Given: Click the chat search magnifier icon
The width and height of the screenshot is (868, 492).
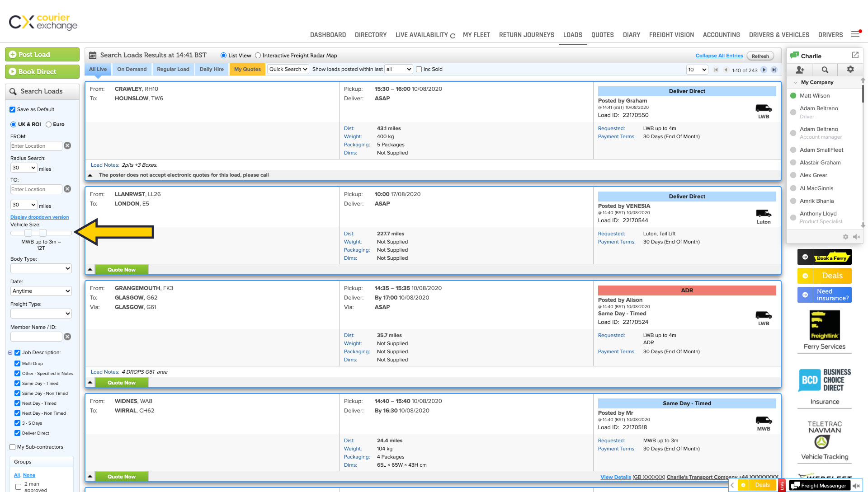Looking at the screenshot, I should [825, 70].
